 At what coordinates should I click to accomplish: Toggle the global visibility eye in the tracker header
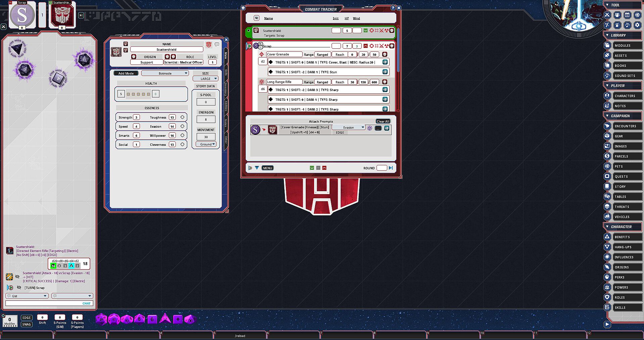[257, 18]
